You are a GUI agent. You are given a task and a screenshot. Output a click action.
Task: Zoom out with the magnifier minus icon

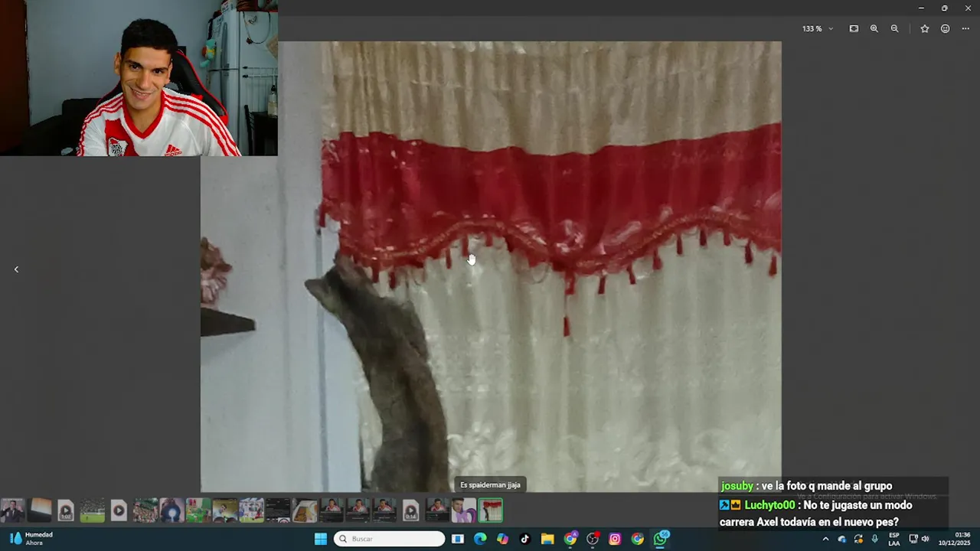pos(894,28)
